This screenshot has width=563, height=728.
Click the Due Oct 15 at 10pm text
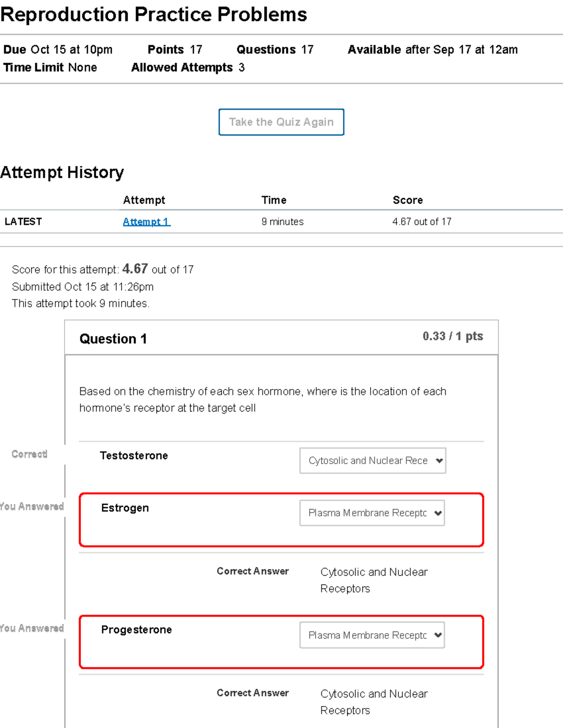[x=58, y=50]
